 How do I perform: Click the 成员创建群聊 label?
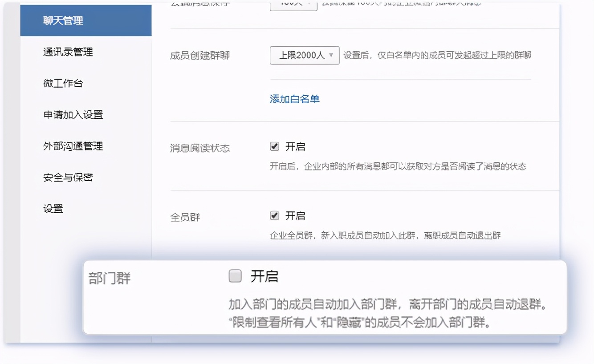click(200, 56)
